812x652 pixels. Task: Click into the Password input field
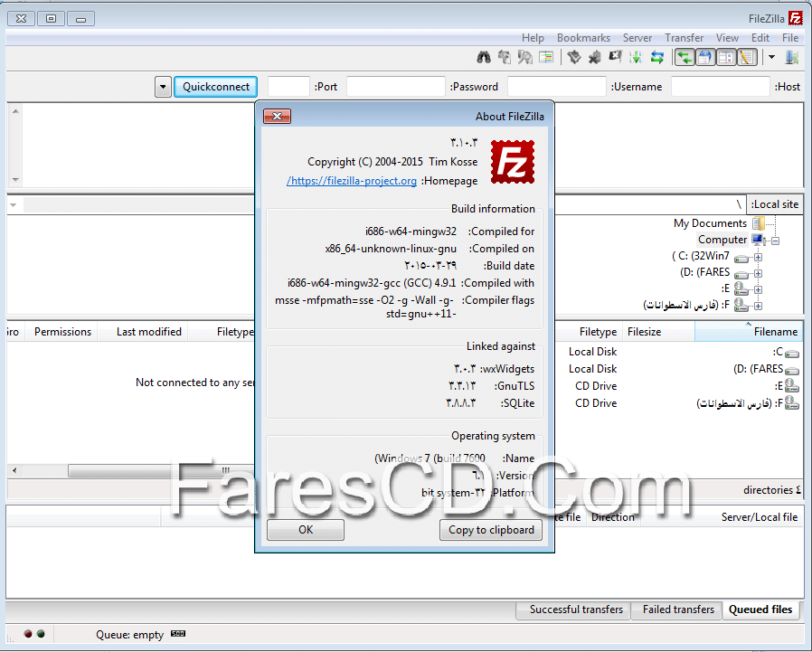tap(396, 87)
